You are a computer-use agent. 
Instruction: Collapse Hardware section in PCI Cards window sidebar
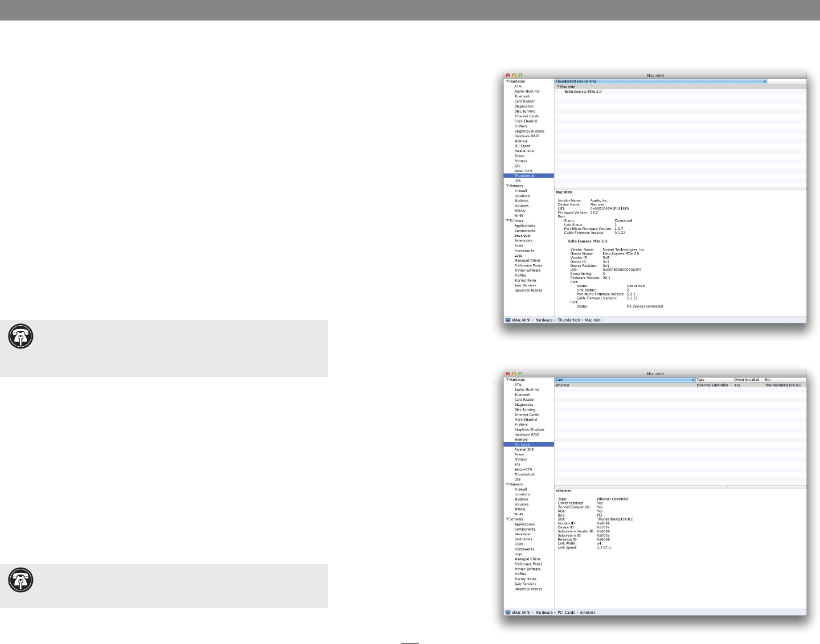507,380
